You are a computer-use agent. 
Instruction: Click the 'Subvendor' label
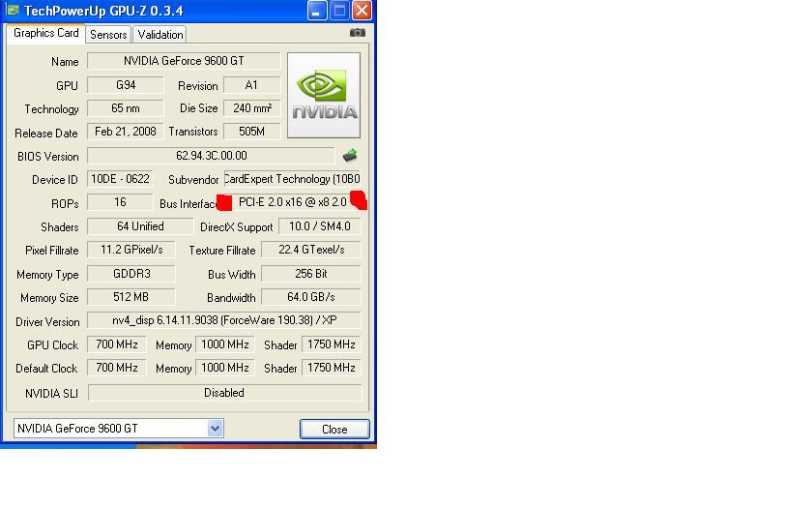193,180
